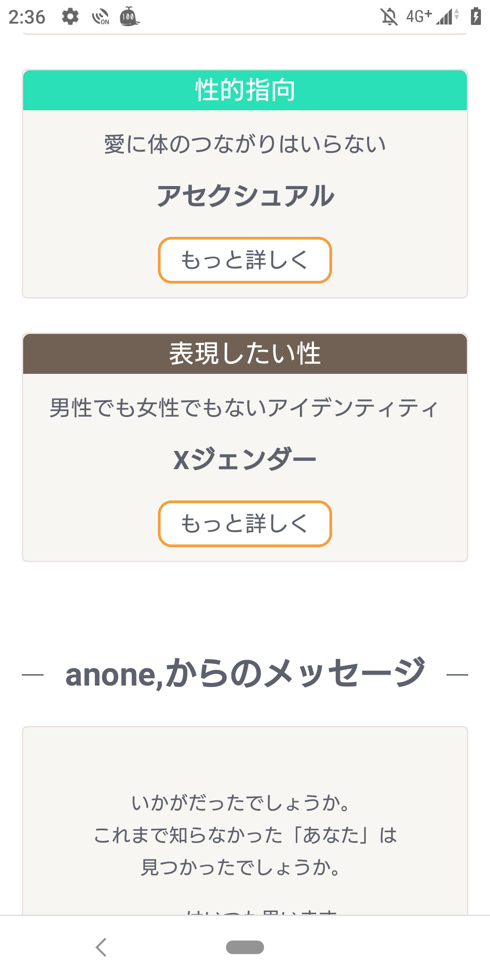Image resolution: width=490 pixels, height=980 pixels.
Task: Tap the signal strength bars icon
Action: (x=447, y=17)
